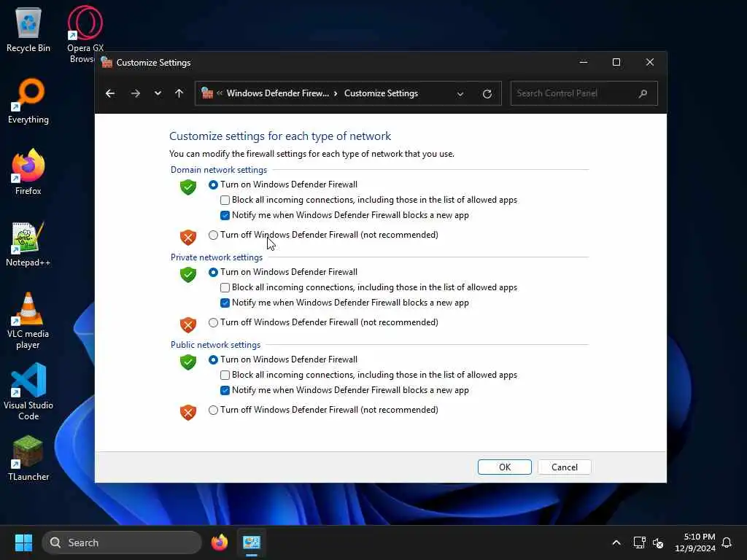
Task: Open the network status tray icon
Action: pos(639,542)
